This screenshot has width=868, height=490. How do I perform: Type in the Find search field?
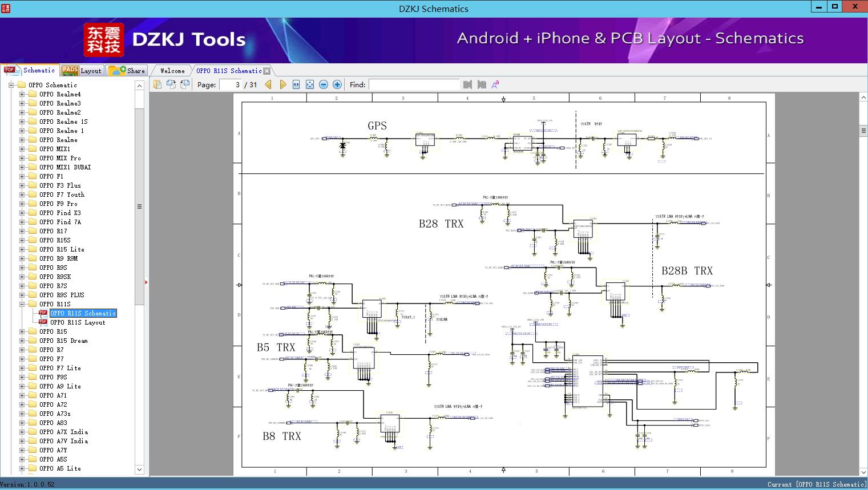[414, 84]
